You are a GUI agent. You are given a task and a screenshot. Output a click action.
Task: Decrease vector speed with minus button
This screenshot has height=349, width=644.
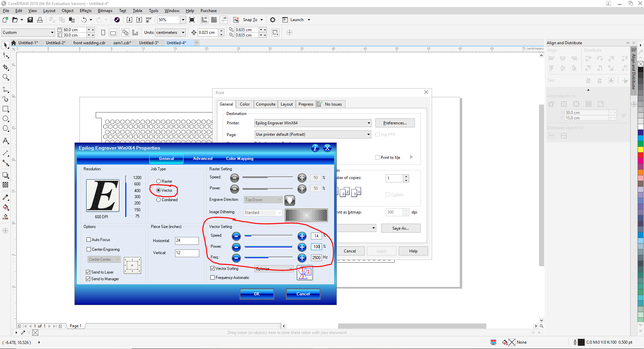[x=236, y=236]
